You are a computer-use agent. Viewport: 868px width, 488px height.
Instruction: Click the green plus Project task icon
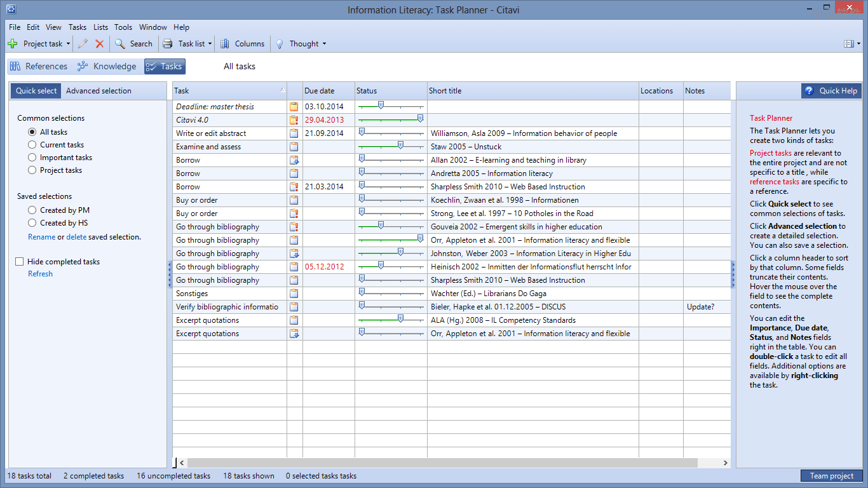tap(13, 44)
